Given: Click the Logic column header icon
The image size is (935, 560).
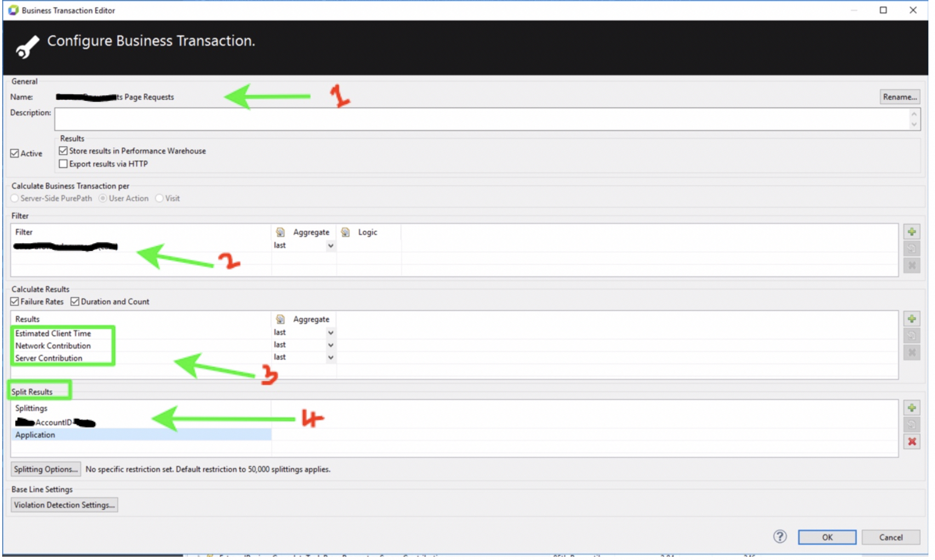Looking at the screenshot, I should (345, 232).
